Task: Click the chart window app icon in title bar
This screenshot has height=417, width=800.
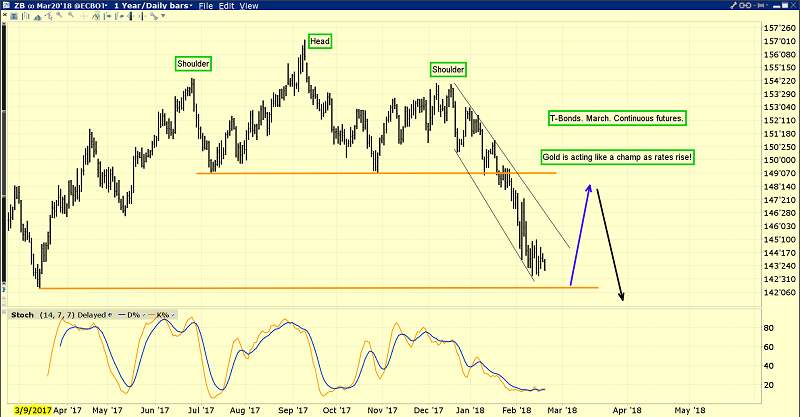Action: coord(7,5)
